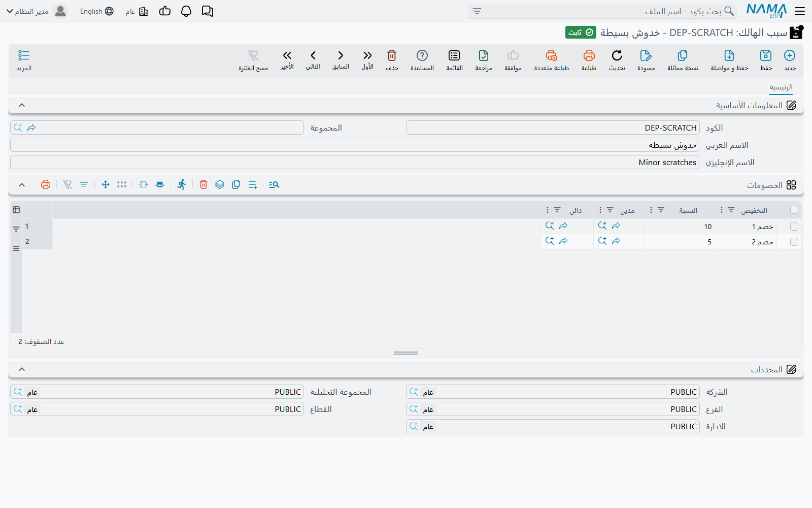Collapse the المعلومات الأساسية section
Viewport: 812px width, 508px height.
(22, 105)
